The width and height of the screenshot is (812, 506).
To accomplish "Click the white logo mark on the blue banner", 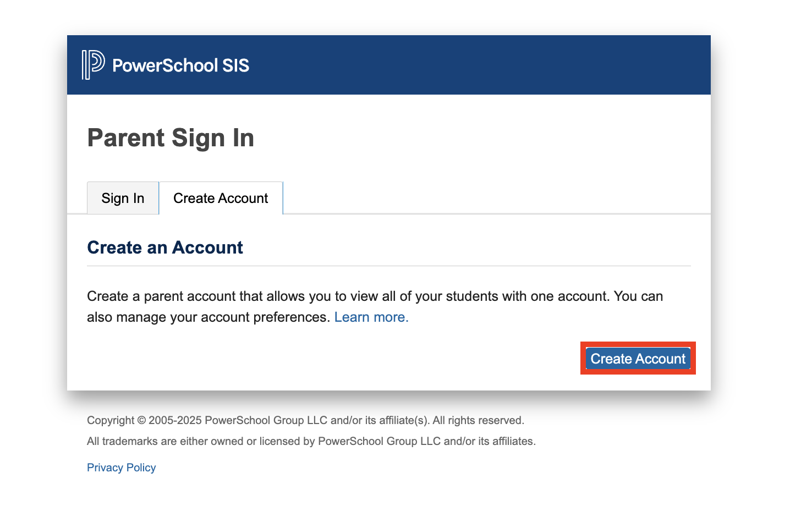I will pos(92,65).
